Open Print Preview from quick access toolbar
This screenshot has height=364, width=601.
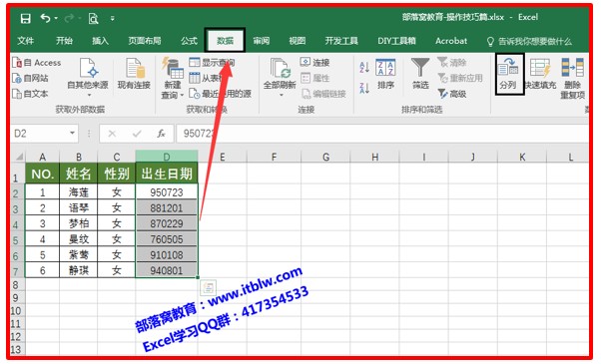[93, 18]
